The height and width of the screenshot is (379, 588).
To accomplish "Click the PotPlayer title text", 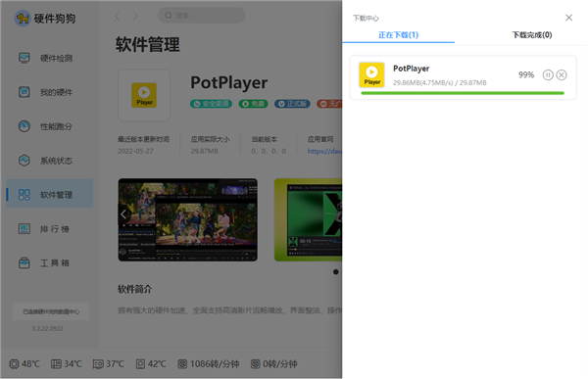I will (229, 82).
